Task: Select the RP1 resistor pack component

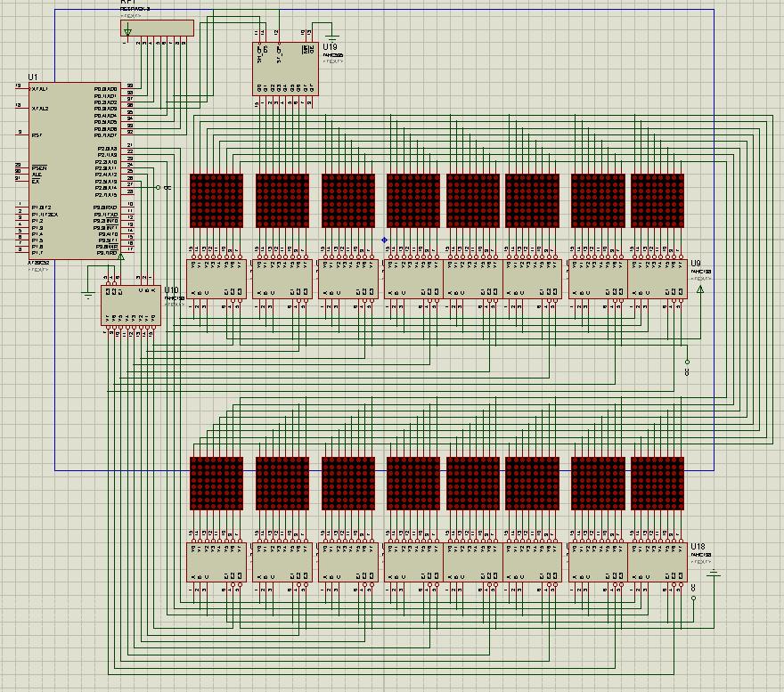Action: (x=157, y=28)
